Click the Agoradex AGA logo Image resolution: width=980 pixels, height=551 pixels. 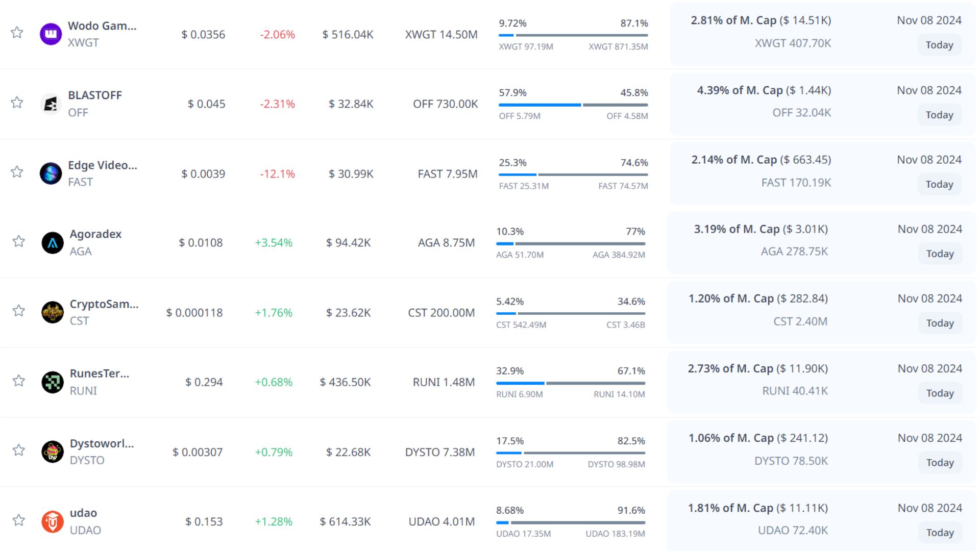tap(52, 243)
